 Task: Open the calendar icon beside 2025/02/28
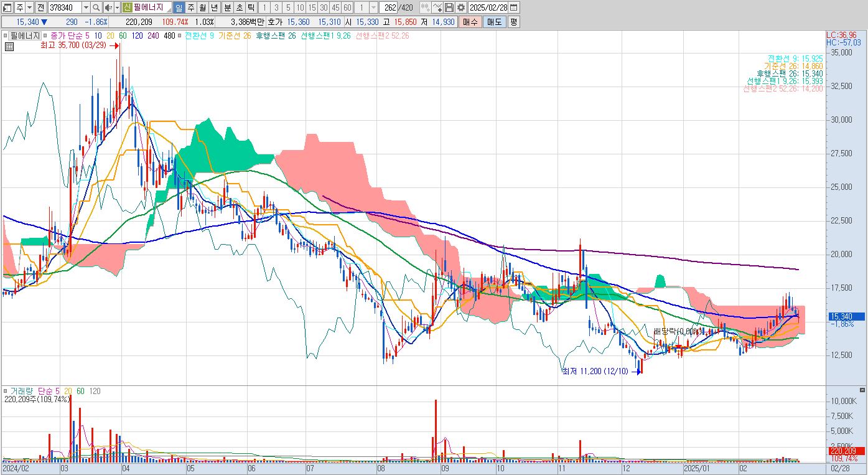pyautogui.click(x=513, y=7)
